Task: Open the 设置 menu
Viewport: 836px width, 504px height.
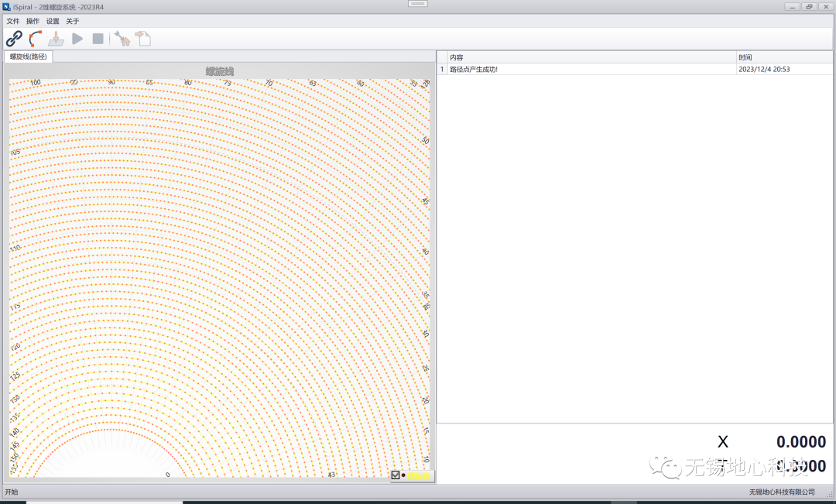Action: (53, 21)
